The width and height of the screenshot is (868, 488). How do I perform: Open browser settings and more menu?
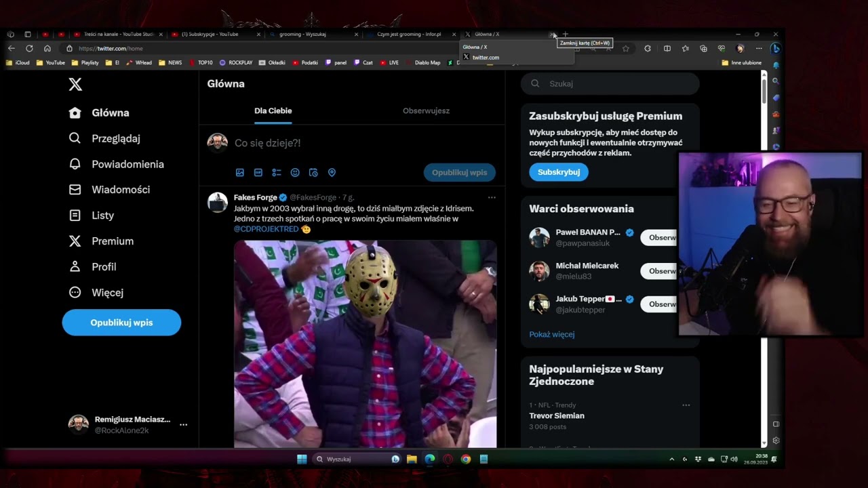coord(759,48)
